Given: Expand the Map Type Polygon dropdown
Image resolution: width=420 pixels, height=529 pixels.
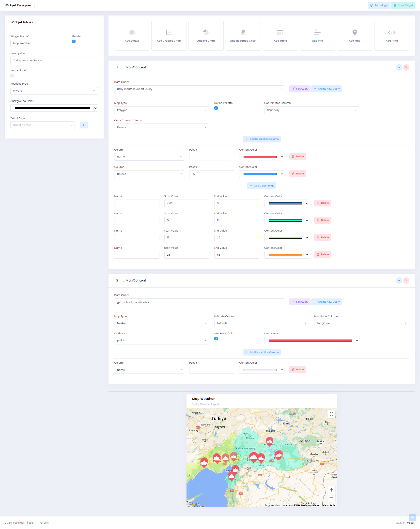Looking at the screenshot, I should (162, 110).
